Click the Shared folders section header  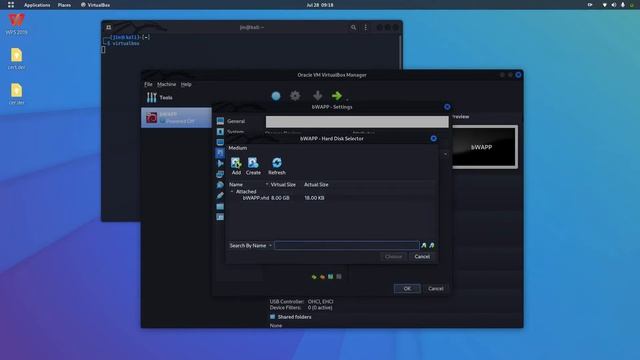pos(294,317)
